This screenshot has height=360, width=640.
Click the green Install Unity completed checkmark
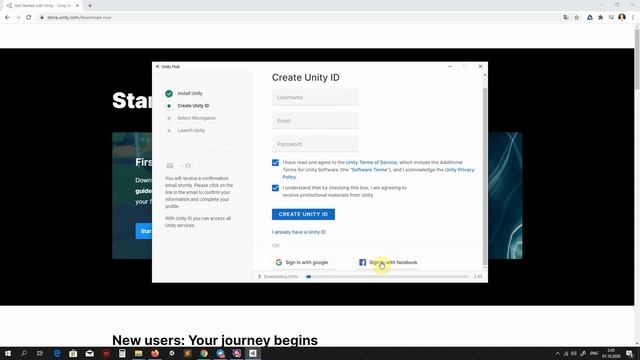(169, 93)
